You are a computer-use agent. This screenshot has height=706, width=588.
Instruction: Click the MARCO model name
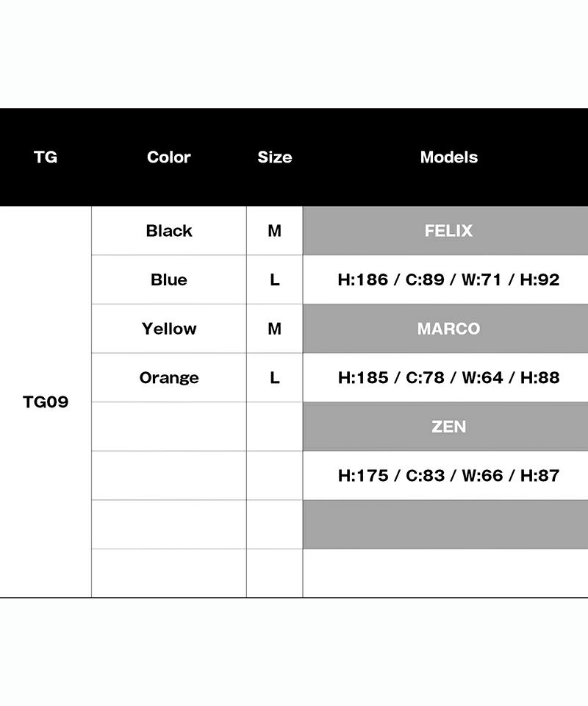click(448, 329)
